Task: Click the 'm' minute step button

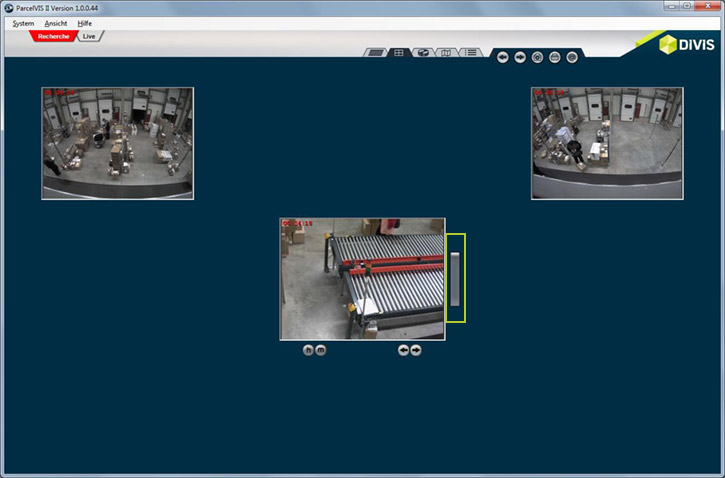Action: [320, 350]
